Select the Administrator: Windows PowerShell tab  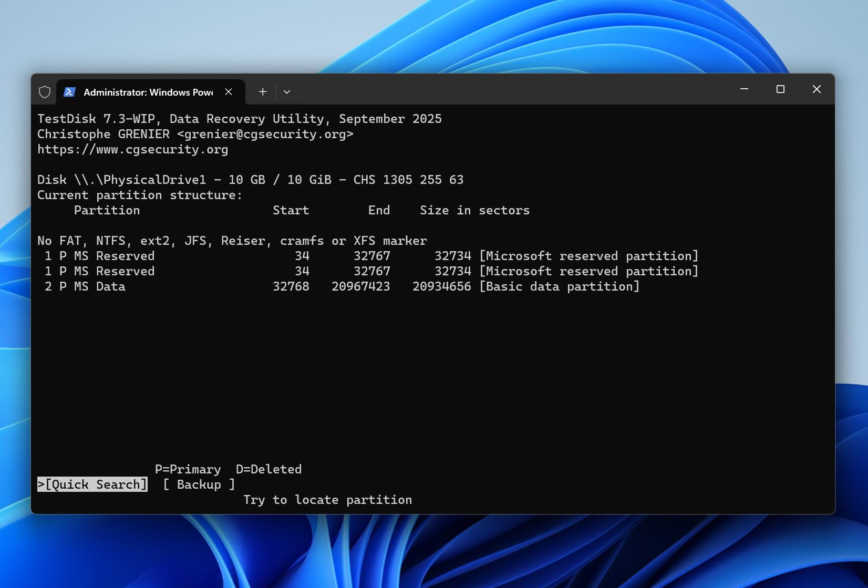(x=150, y=92)
